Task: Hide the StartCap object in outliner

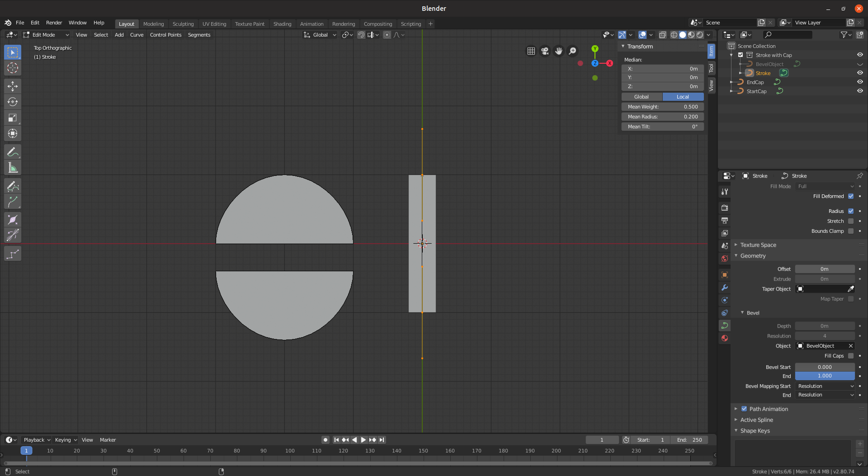Action: tap(860, 91)
